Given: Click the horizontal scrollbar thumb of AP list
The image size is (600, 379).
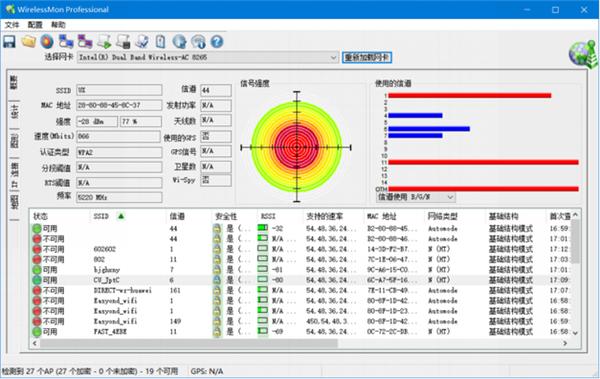Looking at the screenshot, I should click(x=189, y=343).
